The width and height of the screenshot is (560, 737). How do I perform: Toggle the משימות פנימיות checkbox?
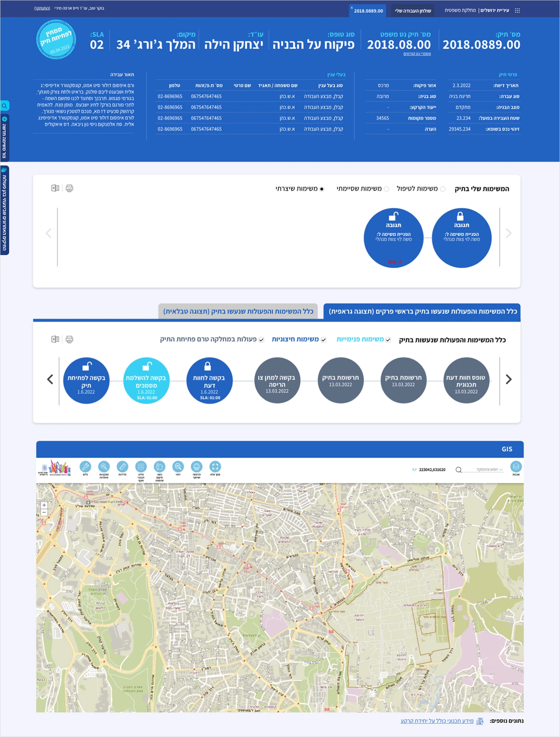[x=388, y=340]
